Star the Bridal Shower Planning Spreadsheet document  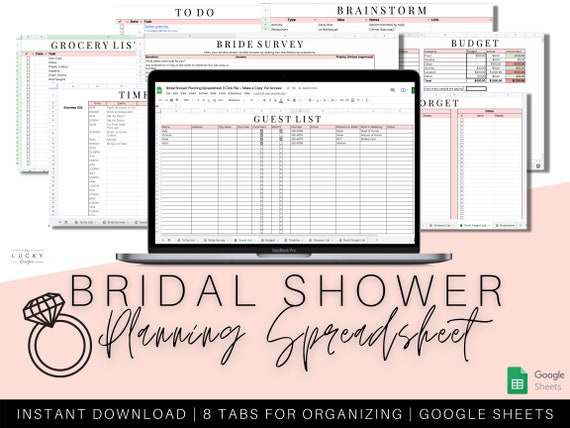coord(288,88)
